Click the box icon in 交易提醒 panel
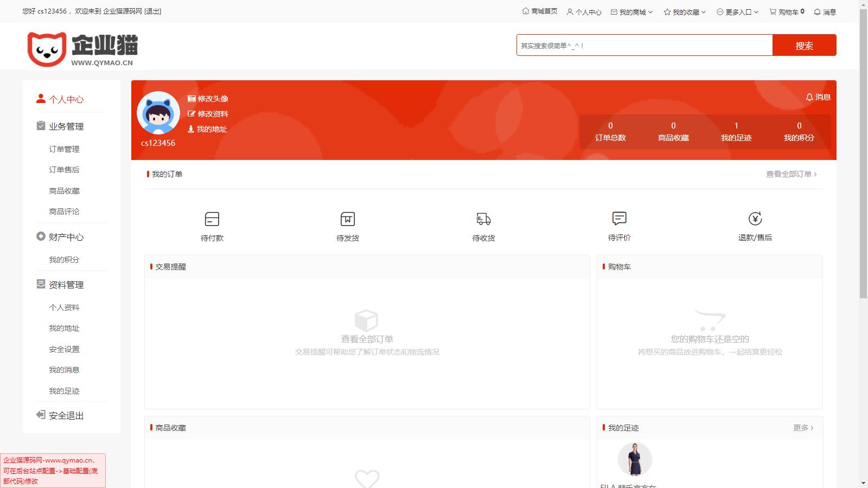 [x=366, y=320]
